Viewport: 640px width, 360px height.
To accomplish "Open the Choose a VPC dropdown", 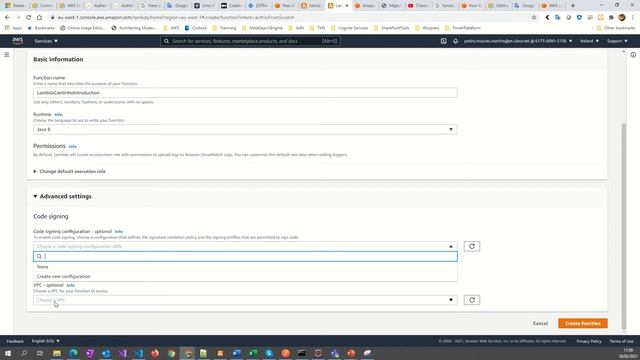I will pyautogui.click(x=245, y=300).
